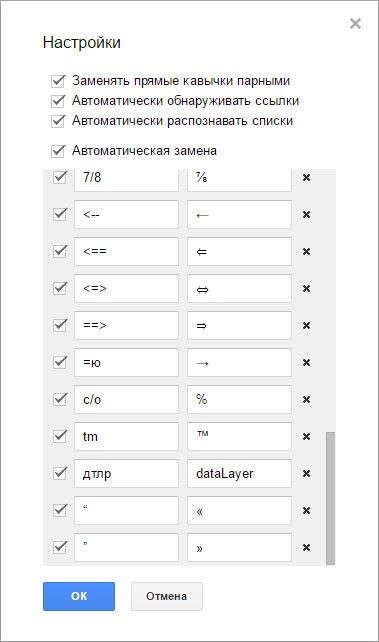Delete the « substitution row

[306, 511]
